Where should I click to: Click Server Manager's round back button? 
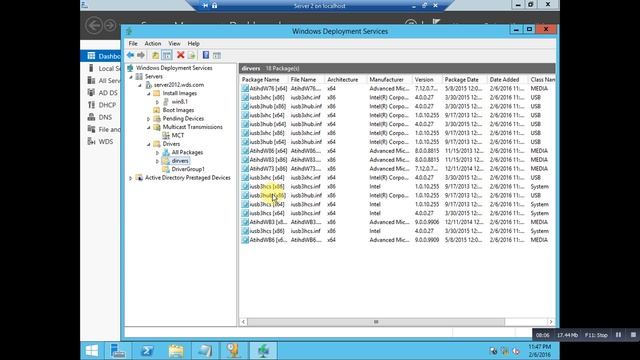tap(94, 25)
